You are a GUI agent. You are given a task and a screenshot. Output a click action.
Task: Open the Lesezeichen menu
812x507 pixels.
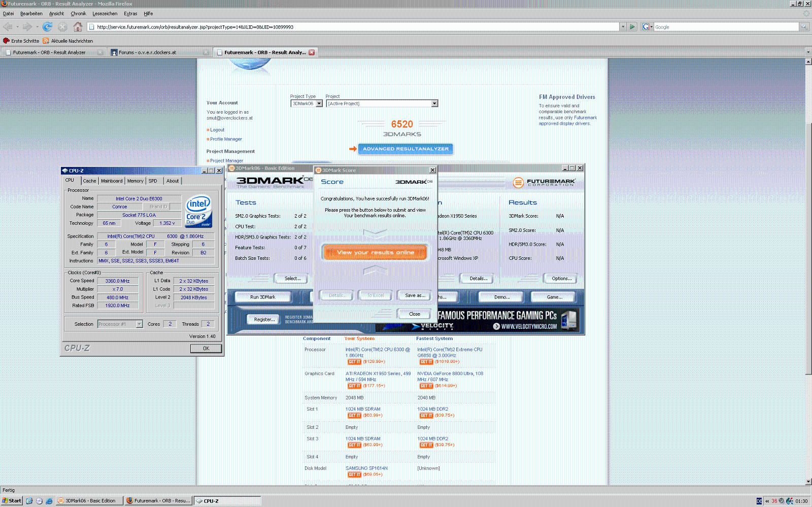(x=105, y=14)
